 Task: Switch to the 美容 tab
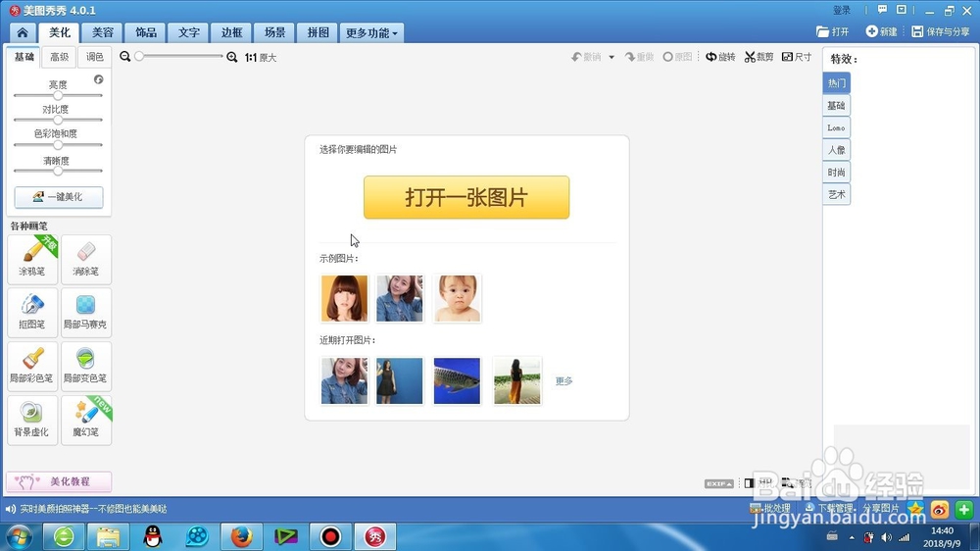103,32
